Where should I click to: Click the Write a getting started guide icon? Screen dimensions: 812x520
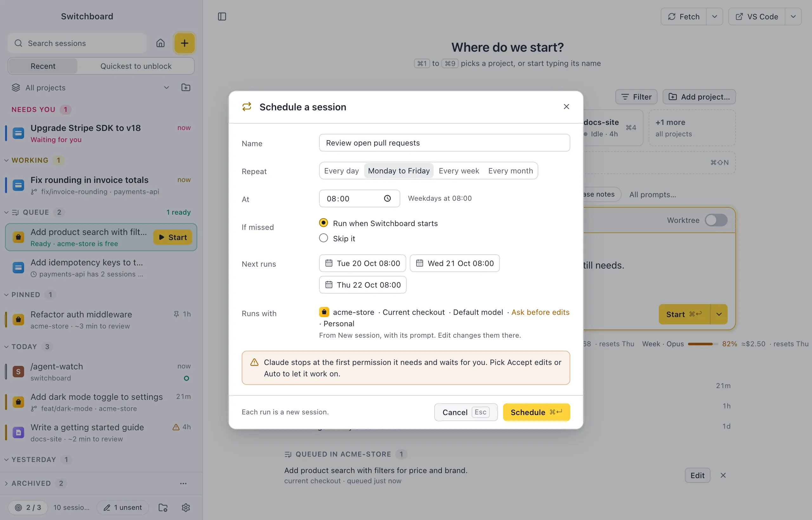click(18, 432)
